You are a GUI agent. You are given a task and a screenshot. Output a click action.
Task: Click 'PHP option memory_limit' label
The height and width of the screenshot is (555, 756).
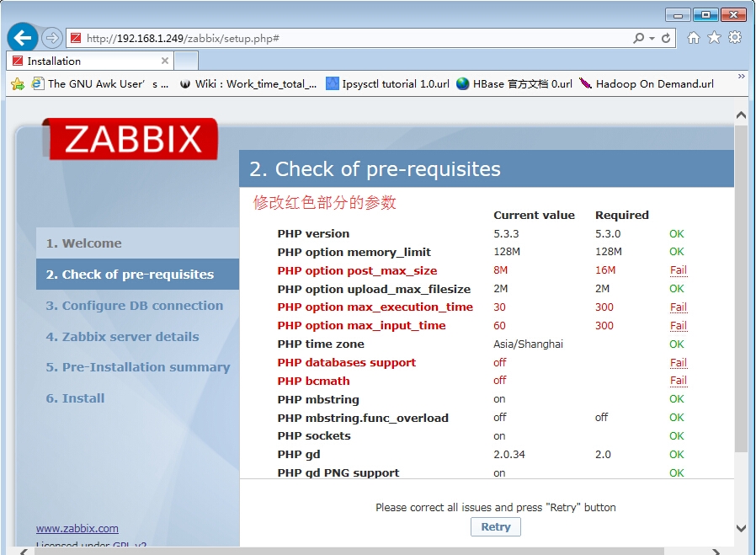354,252
